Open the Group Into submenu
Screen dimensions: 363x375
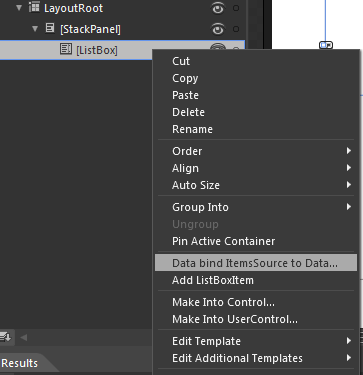point(256,207)
